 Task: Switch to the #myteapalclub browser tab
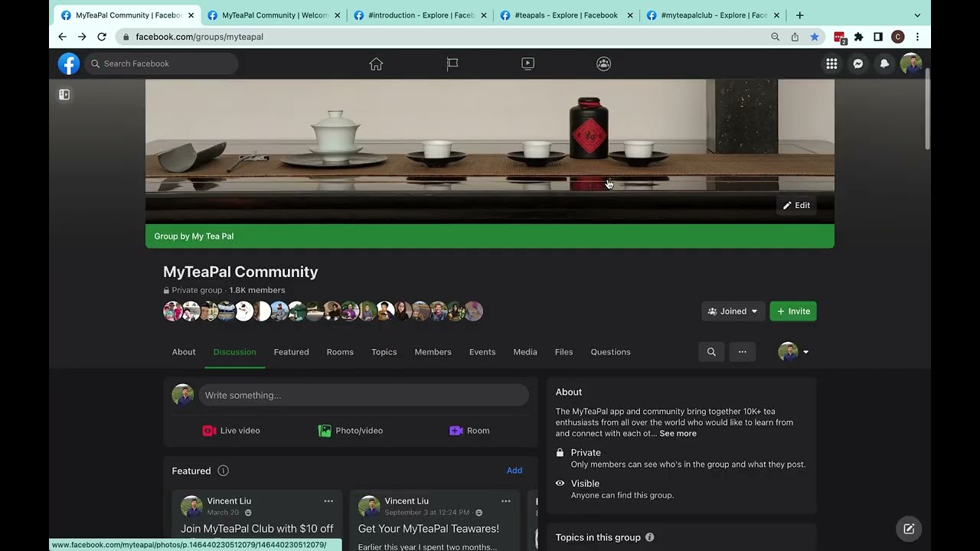(713, 15)
